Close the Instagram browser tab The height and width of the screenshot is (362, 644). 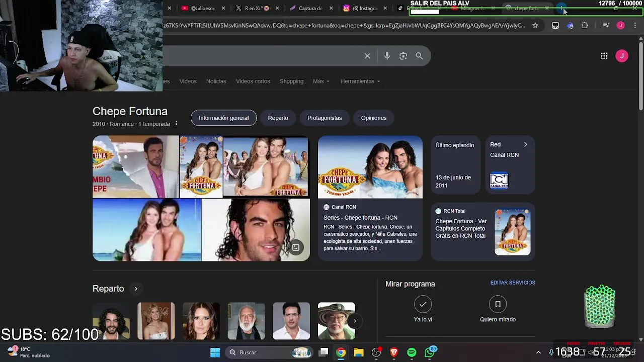pyautogui.click(x=385, y=8)
